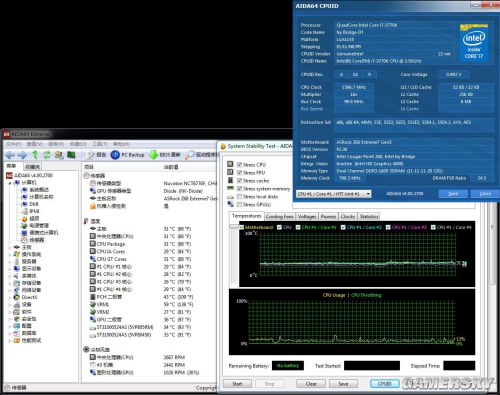Viewport: 500px width, 395px height.
Task: Enable the Stress local disks checkbox
Action: coord(239,197)
